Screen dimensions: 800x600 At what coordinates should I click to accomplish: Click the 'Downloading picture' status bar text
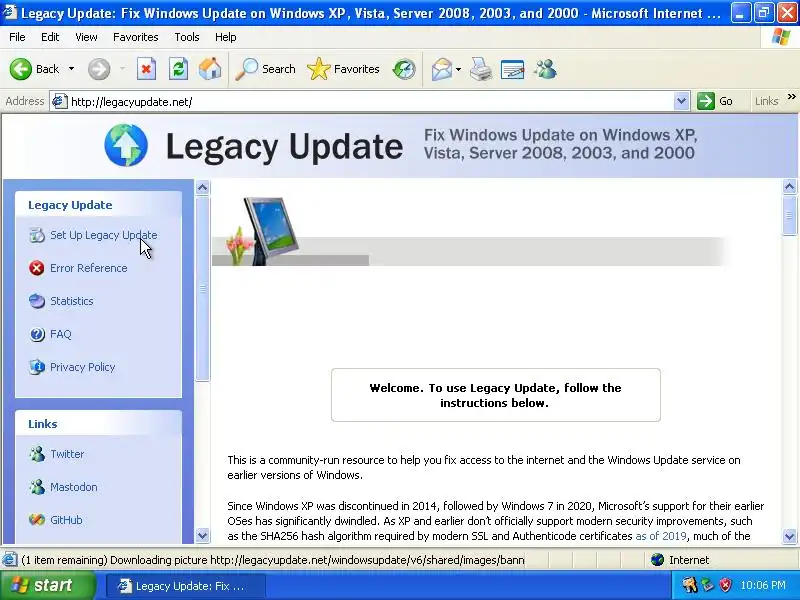[x=273, y=560]
